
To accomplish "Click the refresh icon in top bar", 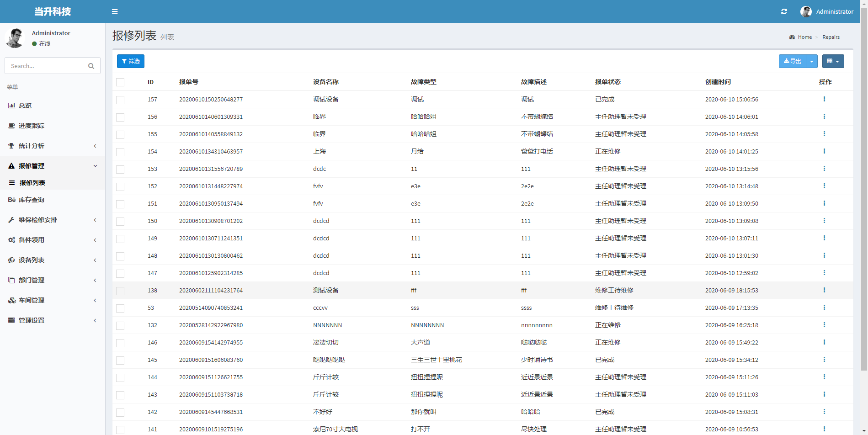I will [x=784, y=11].
